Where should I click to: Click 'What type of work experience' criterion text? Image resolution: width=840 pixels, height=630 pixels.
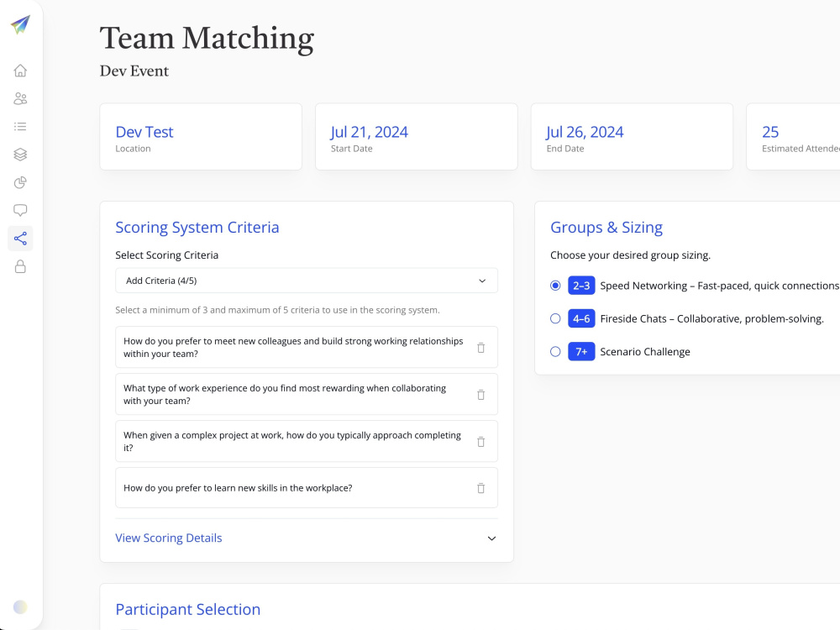tap(285, 394)
